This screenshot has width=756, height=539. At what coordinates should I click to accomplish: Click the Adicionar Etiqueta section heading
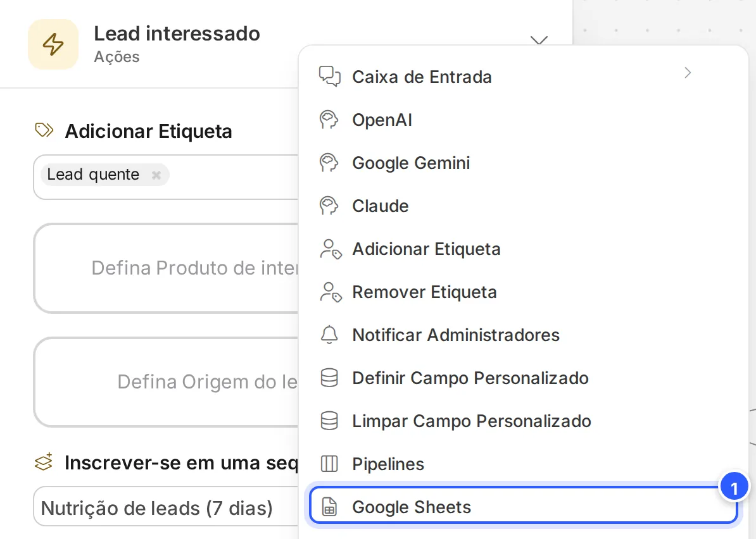pyautogui.click(x=149, y=131)
